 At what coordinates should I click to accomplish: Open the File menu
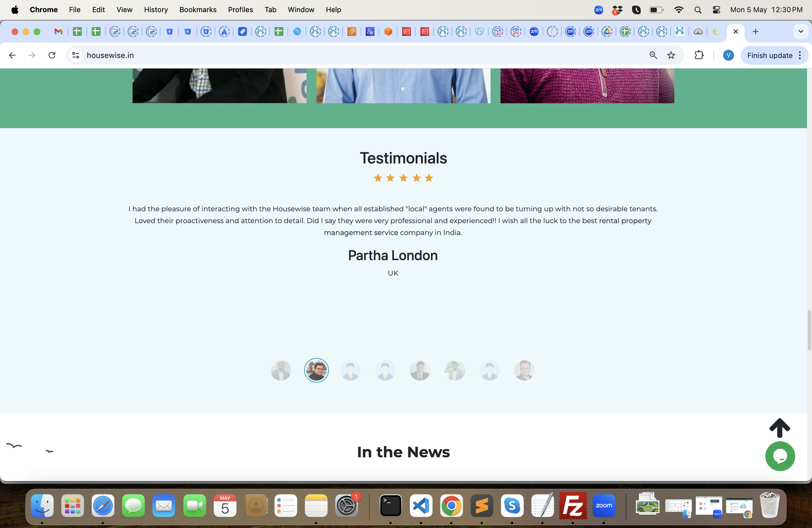[x=75, y=10]
